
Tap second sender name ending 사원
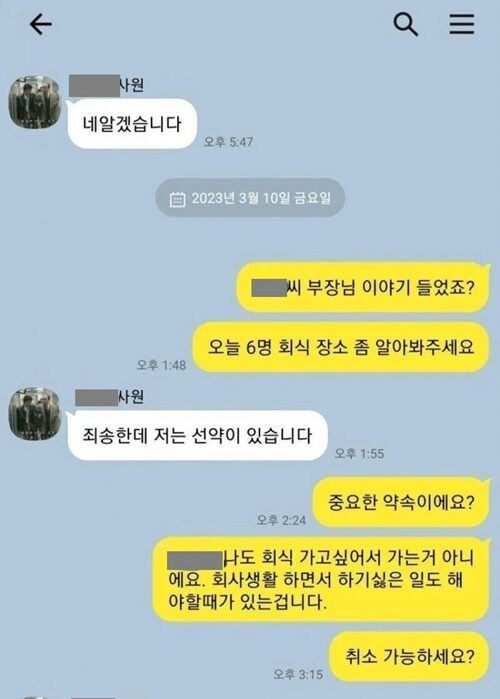109,397
